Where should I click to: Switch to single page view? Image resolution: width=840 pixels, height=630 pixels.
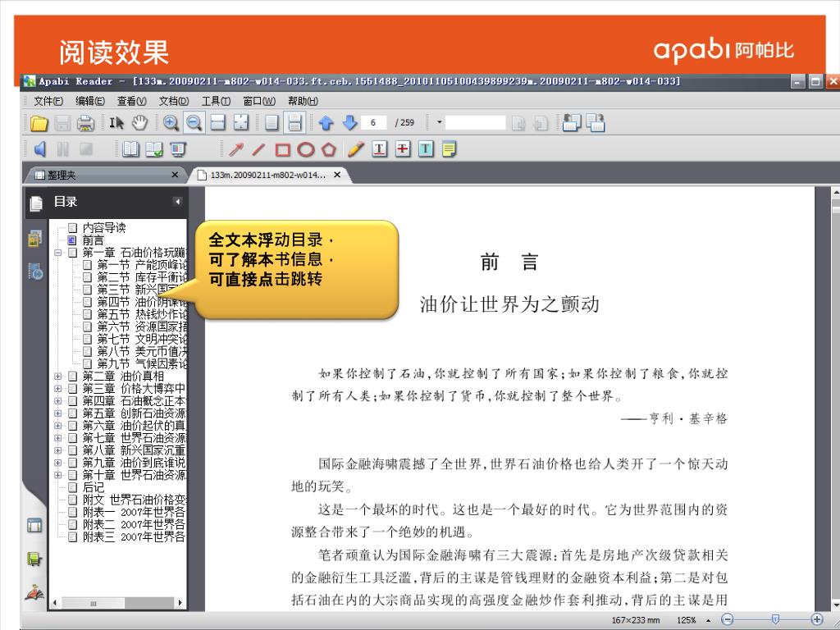(x=272, y=123)
